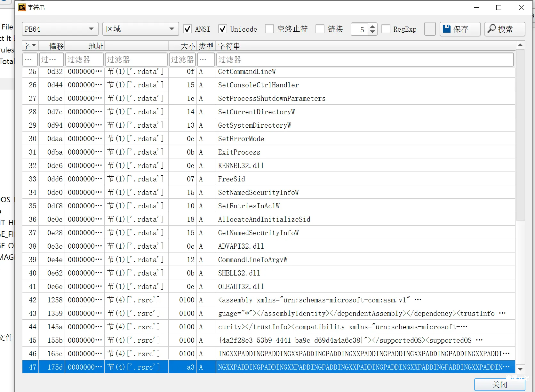
Task: Click the Search button with magnifier icon
Action: pyautogui.click(x=505, y=29)
